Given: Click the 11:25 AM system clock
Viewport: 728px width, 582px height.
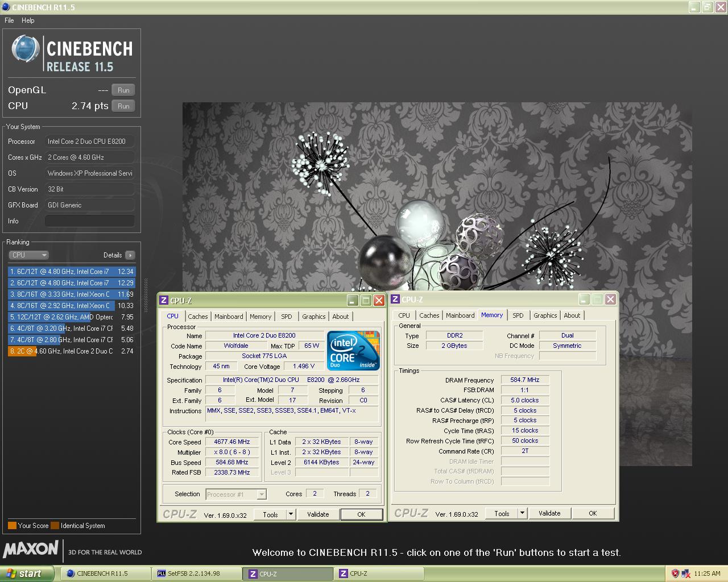Looking at the screenshot, I should (x=707, y=573).
